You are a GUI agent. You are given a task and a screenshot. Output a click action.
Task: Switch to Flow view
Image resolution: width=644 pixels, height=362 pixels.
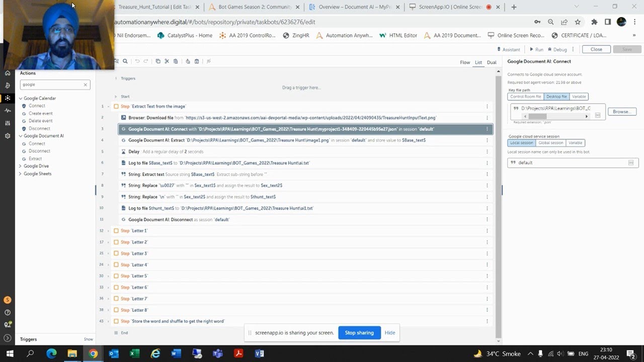pyautogui.click(x=465, y=62)
